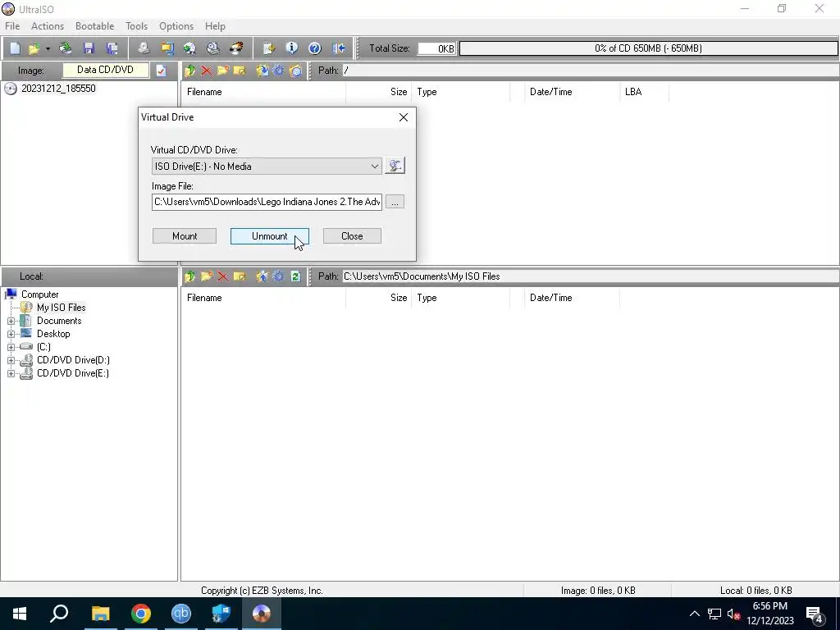Viewport: 840px width, 630px height.
Task: Click the Rename icon in Local toolbar
Action: tap(240, 276)
